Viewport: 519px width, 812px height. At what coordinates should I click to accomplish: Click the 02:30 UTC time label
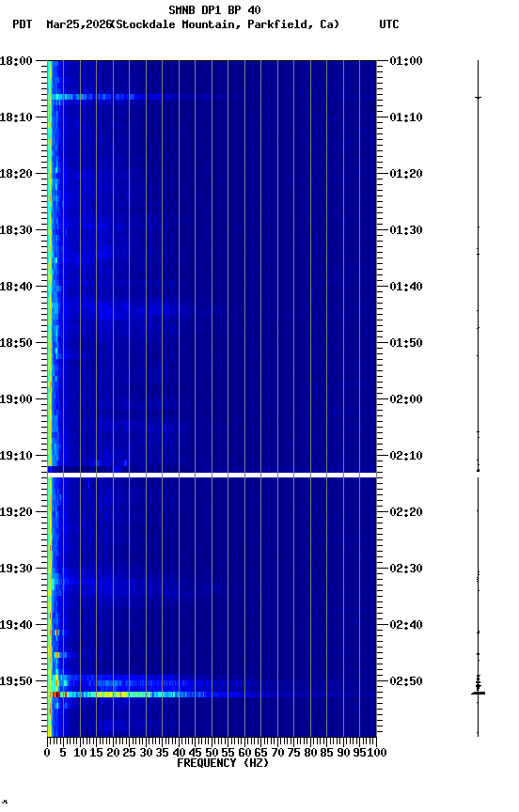406,569
